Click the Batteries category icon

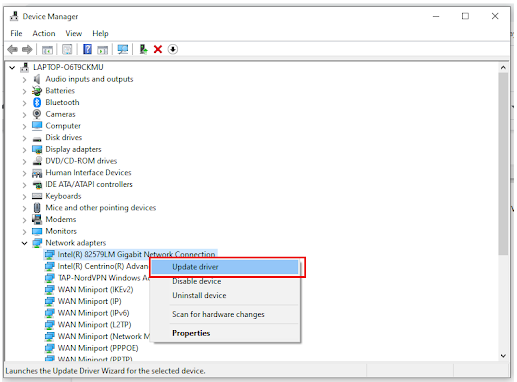(x=37, y=91)
